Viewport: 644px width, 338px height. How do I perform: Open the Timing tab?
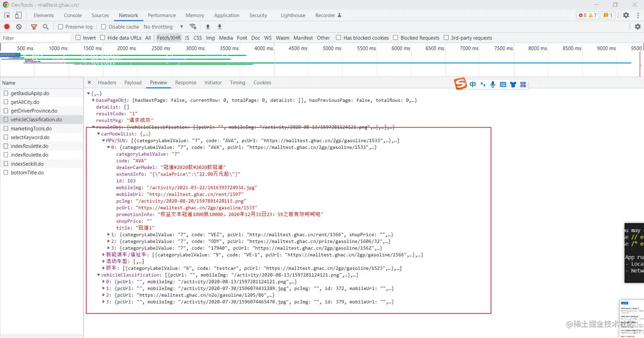coord(238,83)
